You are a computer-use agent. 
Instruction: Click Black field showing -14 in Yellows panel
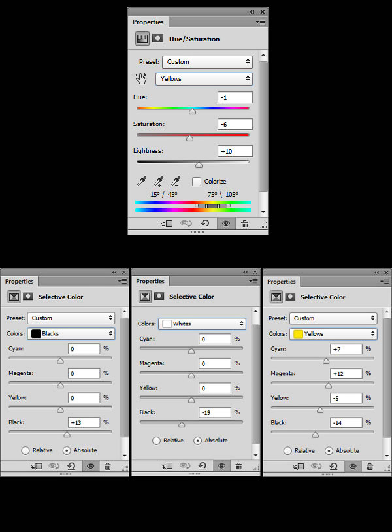point(346,423)
